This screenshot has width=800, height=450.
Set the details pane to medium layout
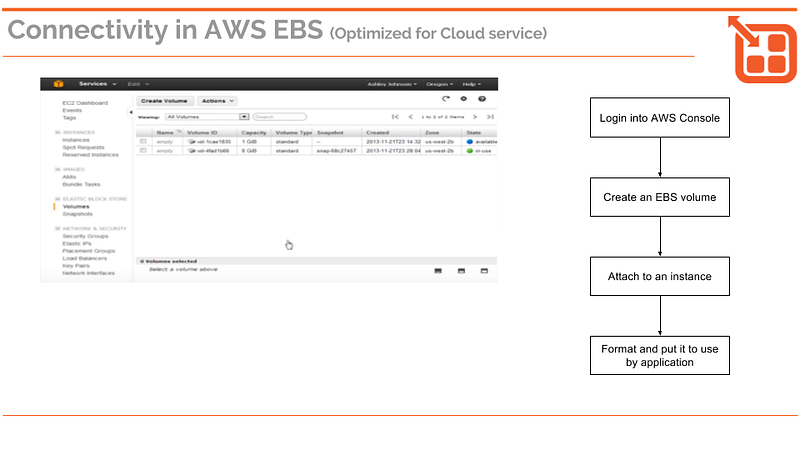point(461,271)
